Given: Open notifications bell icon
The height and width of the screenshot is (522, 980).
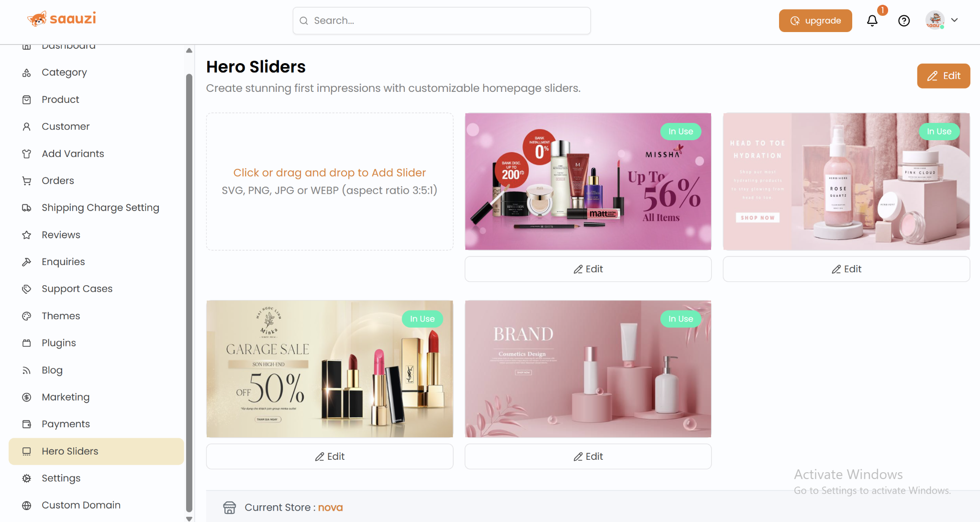Looking at the screenshot, I should click(872, 21).
